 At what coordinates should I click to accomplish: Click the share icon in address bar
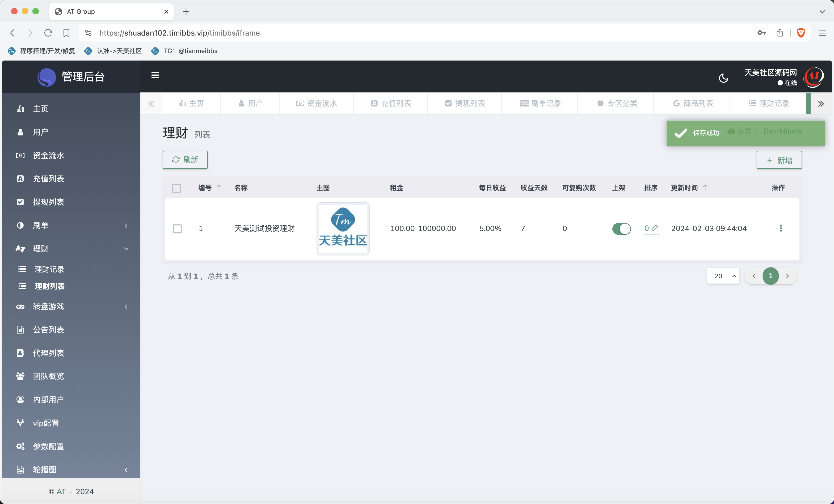point(780,33)
